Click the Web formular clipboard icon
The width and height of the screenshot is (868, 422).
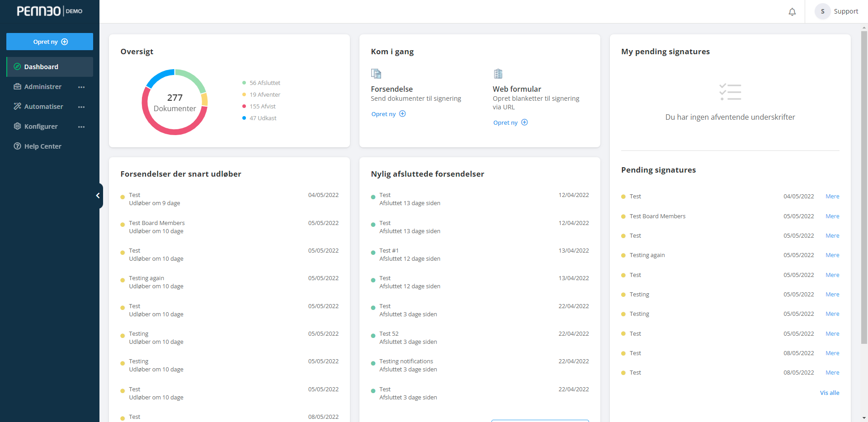click(x=498, y=74)
